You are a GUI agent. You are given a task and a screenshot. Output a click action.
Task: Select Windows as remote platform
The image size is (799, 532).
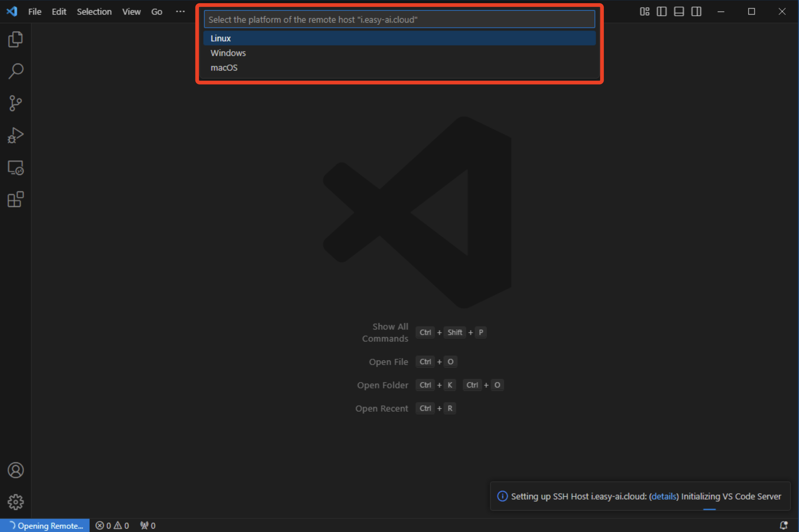click(x=399, y=53)
